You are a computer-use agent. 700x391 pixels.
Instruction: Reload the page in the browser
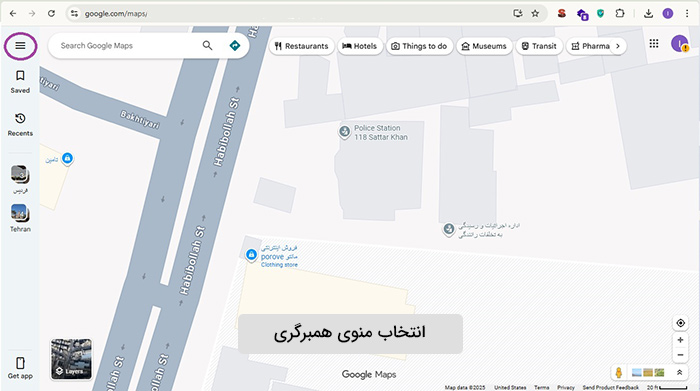51,13
